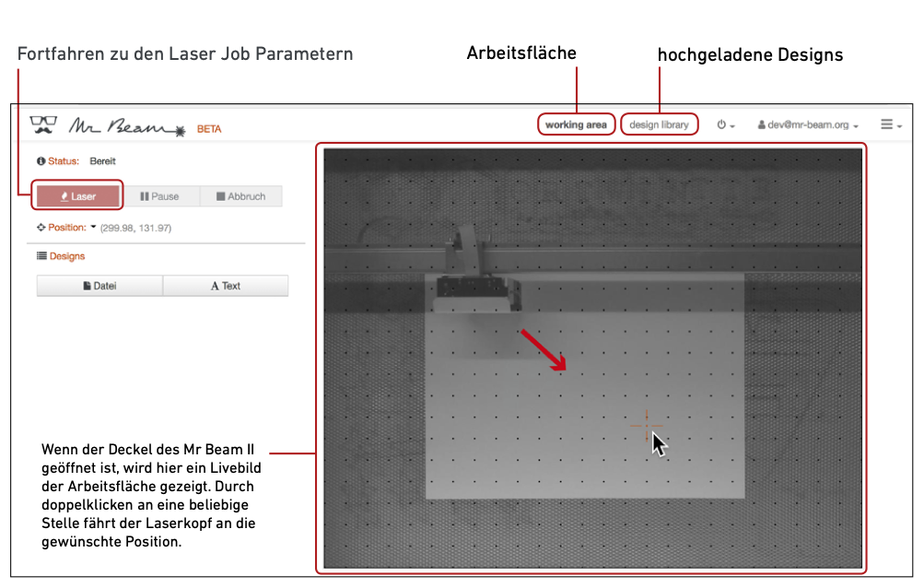The height and width of the screenshot is (588, 924).
Task: Start the job with the Laser button
Action: point(77,196)
